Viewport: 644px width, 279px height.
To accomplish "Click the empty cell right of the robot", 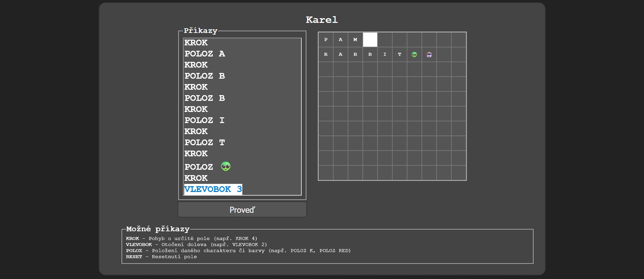I will (x=444, y=54).
